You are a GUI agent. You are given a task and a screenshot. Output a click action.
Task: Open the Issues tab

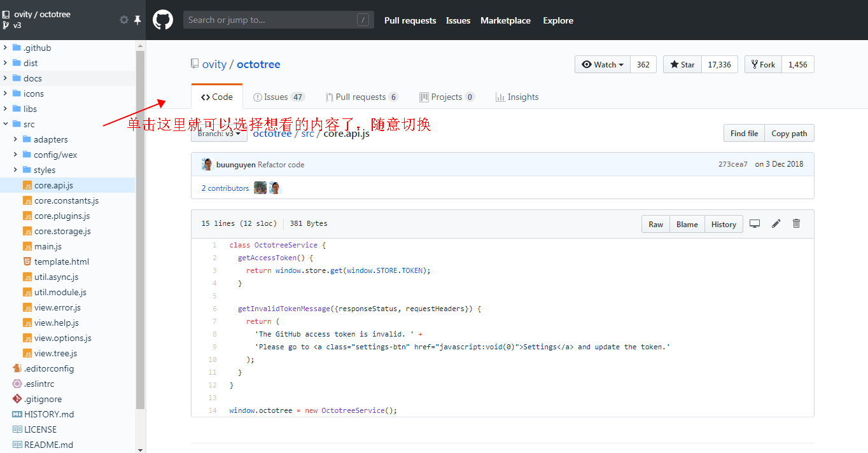279,97
